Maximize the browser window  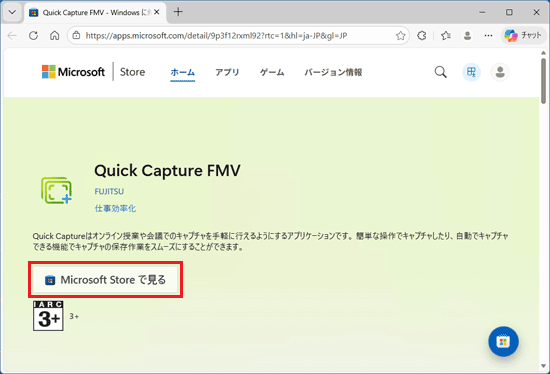pos(509,12)
